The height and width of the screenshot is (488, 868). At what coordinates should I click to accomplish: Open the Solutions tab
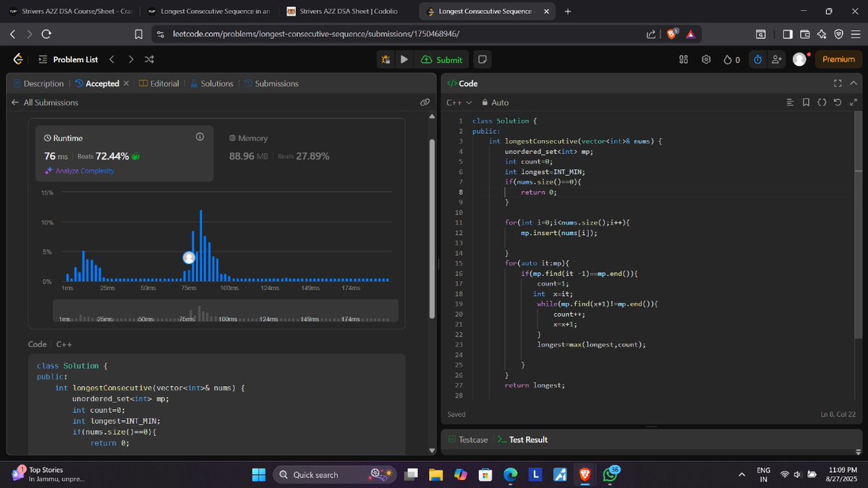click(x=211, y=83)
